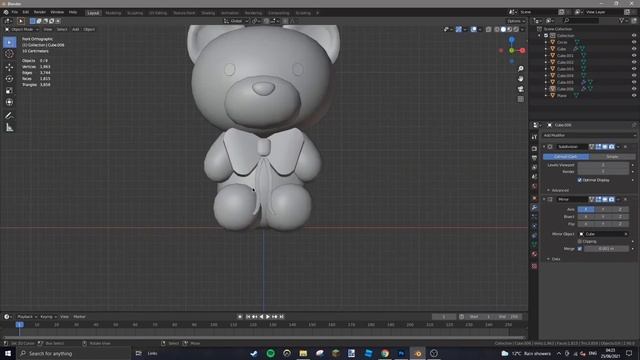Open the Tool properties tab icon
The image size is (640, 360).
(534, 137)
